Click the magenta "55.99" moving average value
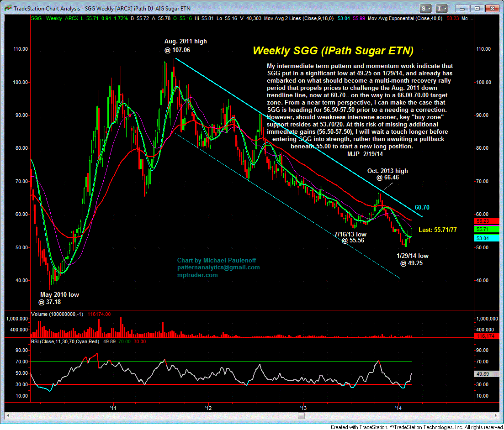The width and height of the screenshot is (504, 430). pyautogui.click(x=359, y=19)
